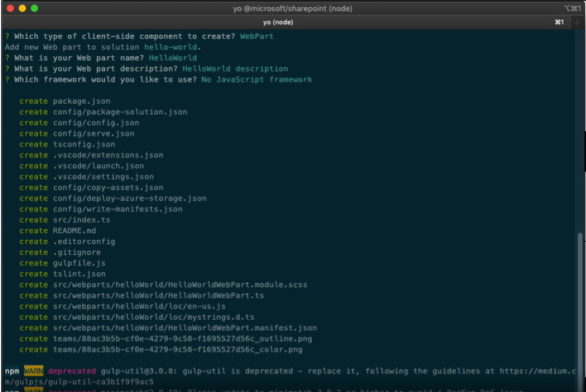Click the solution name 'hello-world'
Screen dimensions: 586x392
click(170, 47)
